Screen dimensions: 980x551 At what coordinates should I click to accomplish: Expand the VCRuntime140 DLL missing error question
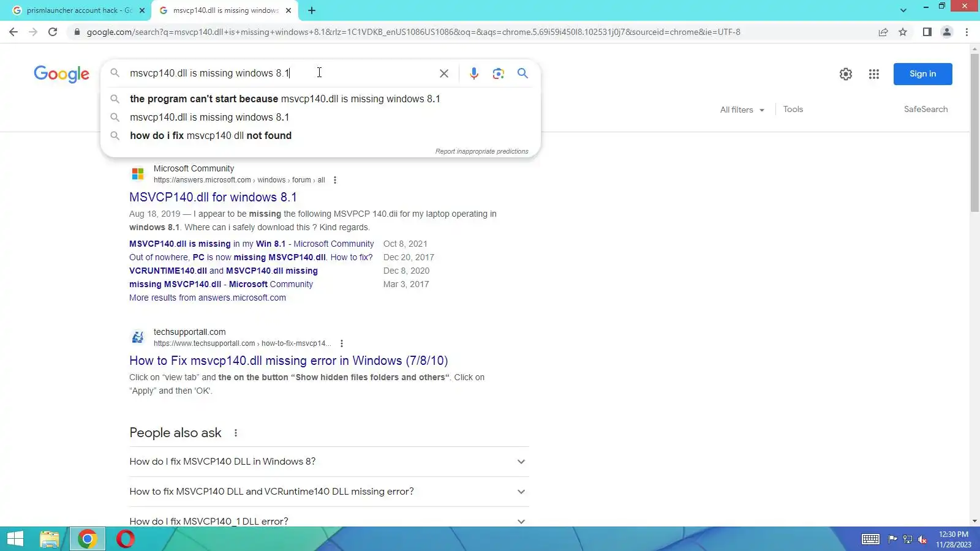coord(329,492)
